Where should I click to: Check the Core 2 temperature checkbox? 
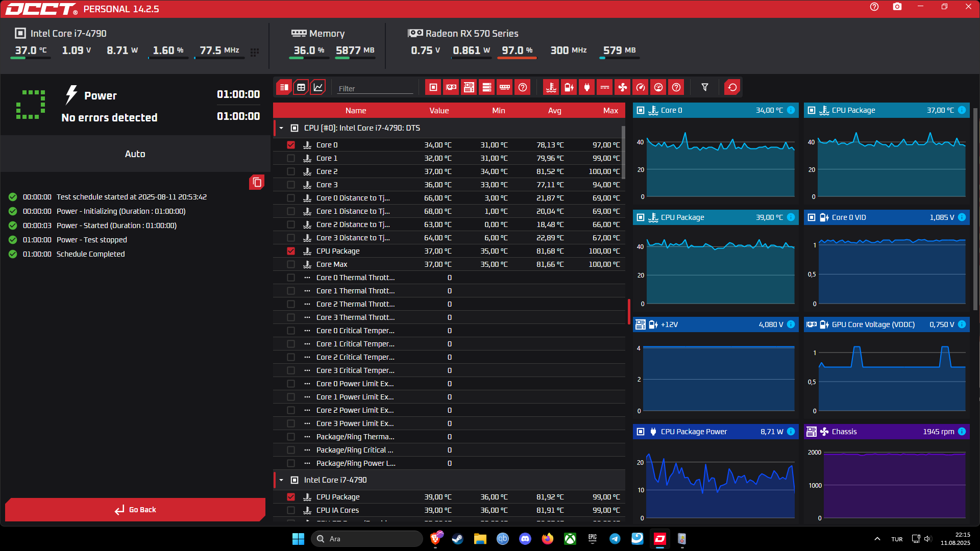[291, 171]
